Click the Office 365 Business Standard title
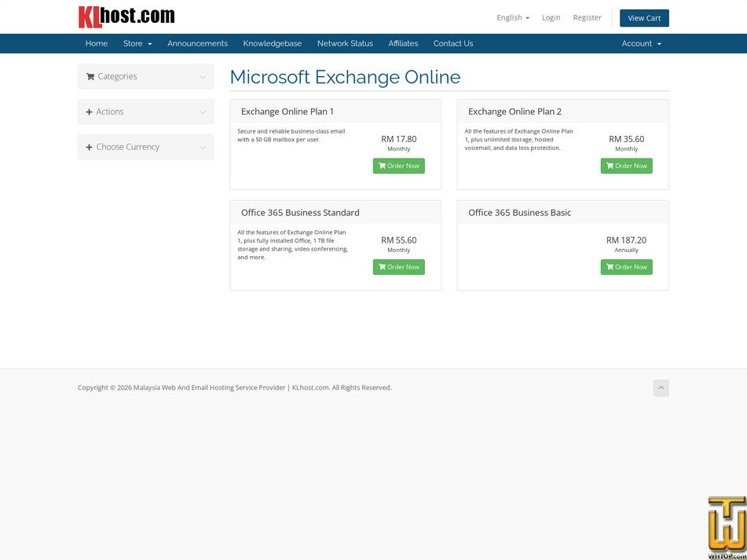This screenshot has width=747, height=560. [x=300, y=212]
